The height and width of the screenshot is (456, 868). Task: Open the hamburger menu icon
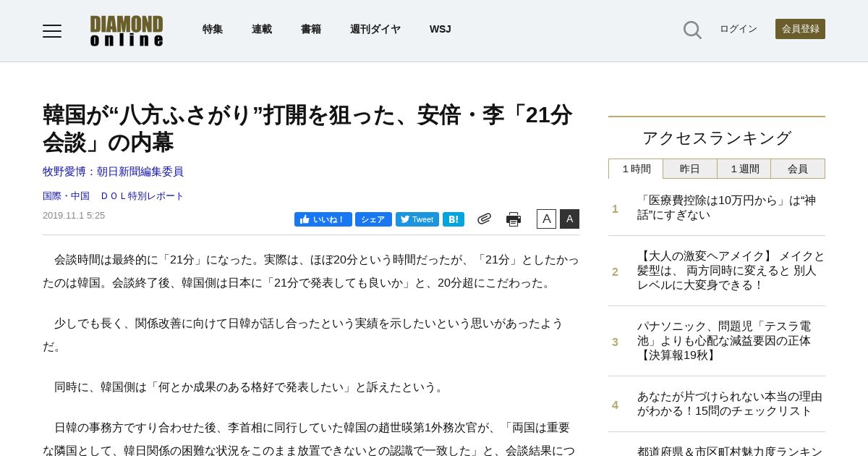(x=52, y=30)
